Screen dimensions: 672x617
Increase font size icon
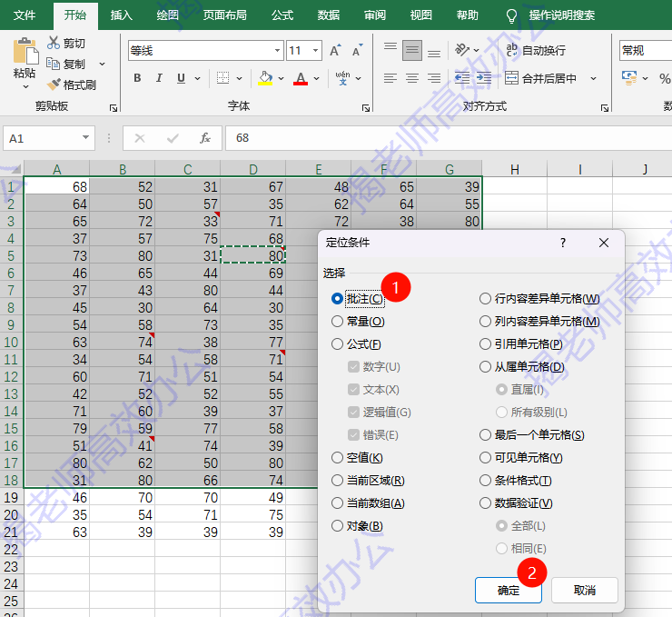[336, 50]
